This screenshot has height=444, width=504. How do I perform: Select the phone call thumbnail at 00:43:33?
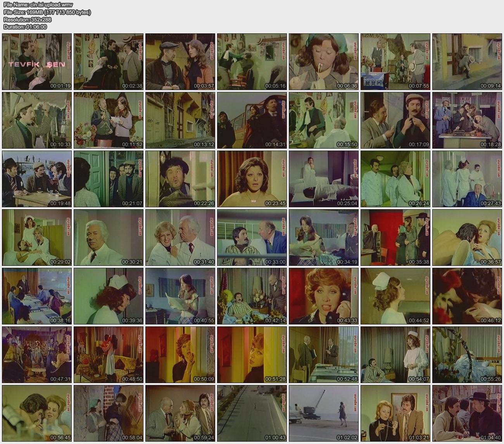pos(323,296)
